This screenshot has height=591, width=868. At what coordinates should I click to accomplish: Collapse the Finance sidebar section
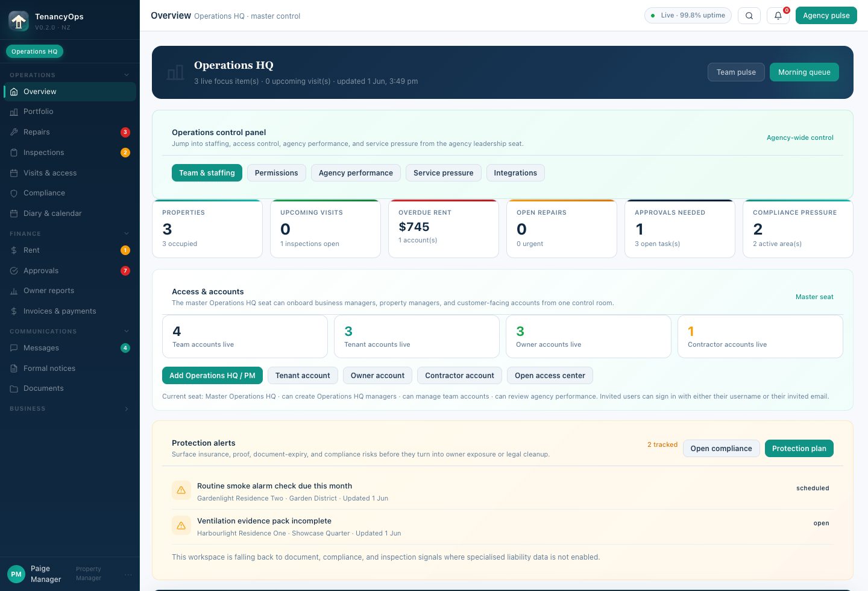(x=127, y=233)
